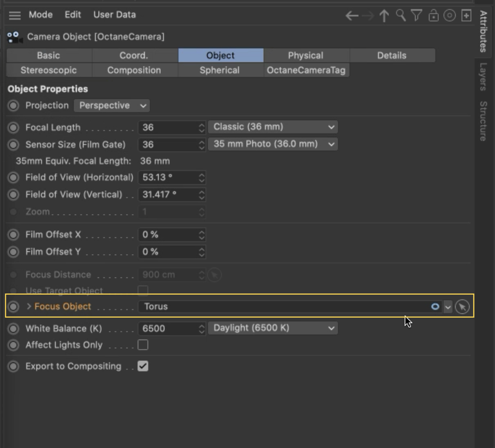Viewport: 495px width, 448px height.
Task: Click the filter funnel icon
Action: click(417, 15)
